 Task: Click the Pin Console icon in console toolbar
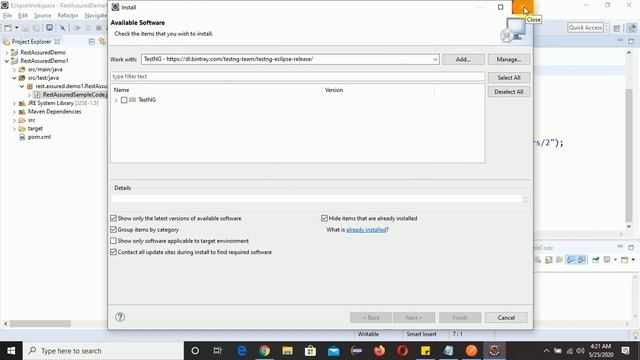pos(596,260)
